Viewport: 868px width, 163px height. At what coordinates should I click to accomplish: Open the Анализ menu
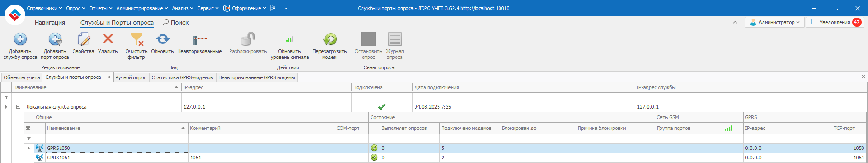(x=182, y=8)
